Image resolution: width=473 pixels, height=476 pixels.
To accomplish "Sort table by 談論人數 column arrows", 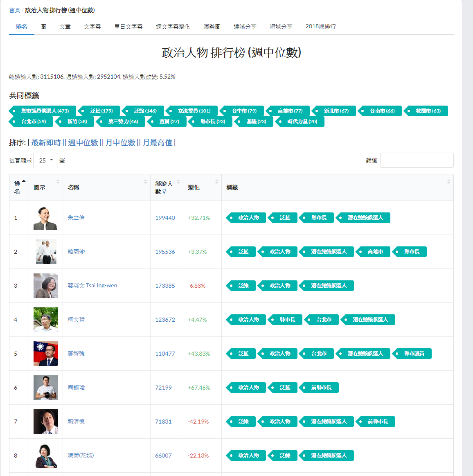I will pos(178,182).
